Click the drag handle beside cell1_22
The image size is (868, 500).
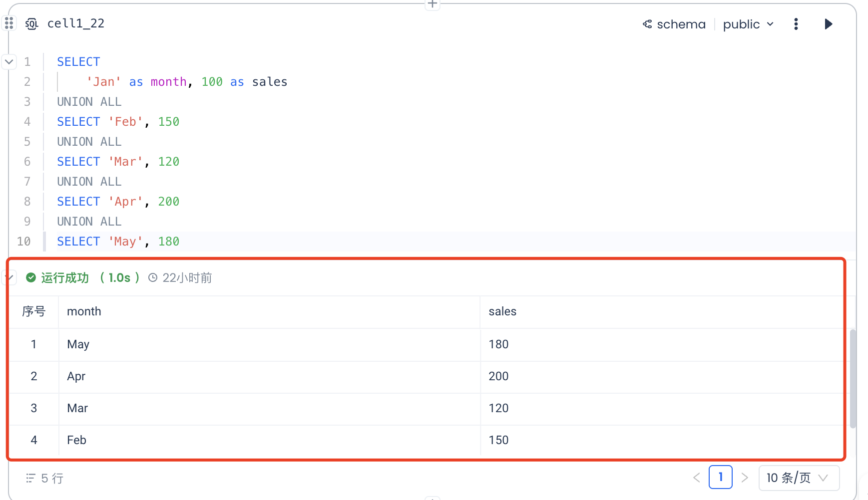coord(9,23)
